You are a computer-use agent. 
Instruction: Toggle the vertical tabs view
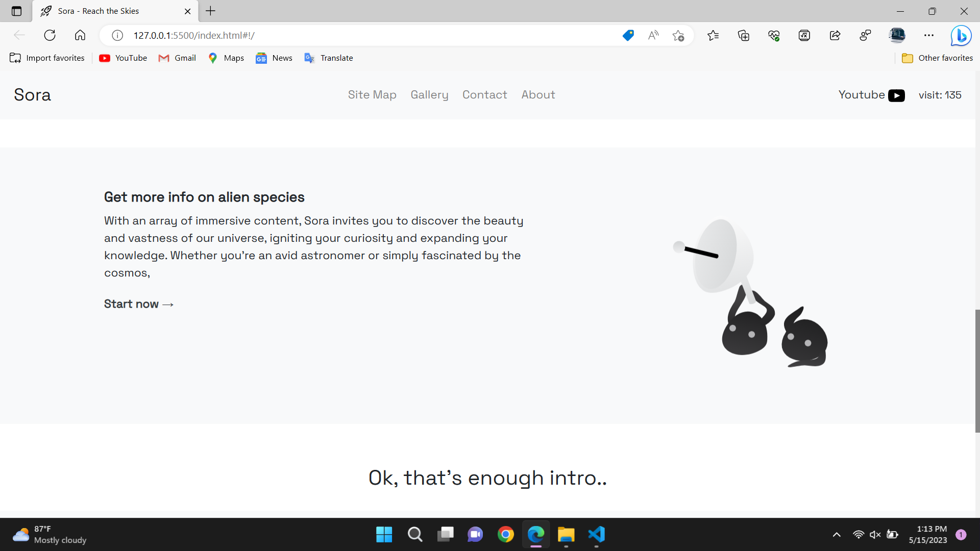(x=16, y=11)
